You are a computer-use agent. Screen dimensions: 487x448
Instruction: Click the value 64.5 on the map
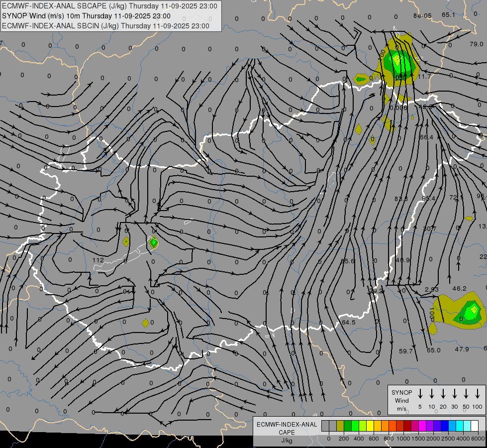[349, 323]
